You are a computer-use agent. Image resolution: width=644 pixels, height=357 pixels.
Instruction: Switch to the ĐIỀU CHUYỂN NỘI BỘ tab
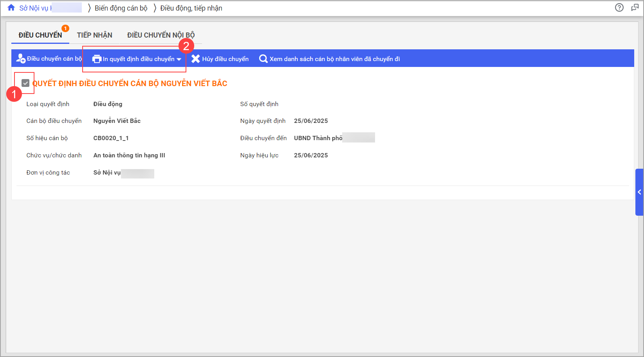[x=161, y=35]
